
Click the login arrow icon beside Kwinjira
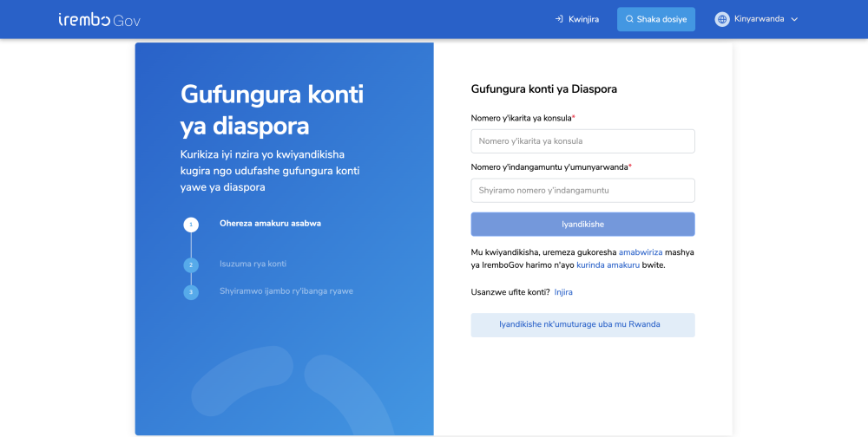(x=559, y=19)
